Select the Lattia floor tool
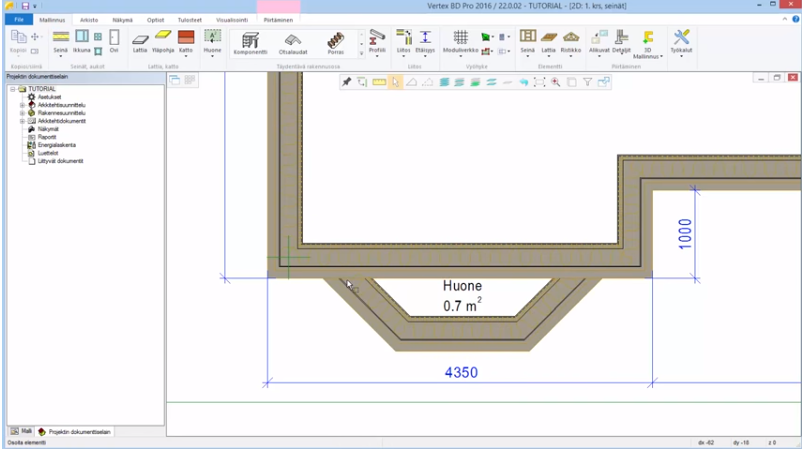The width and height of the screenshot is (804, 451). pyautogui.click(x=140, y=40)
